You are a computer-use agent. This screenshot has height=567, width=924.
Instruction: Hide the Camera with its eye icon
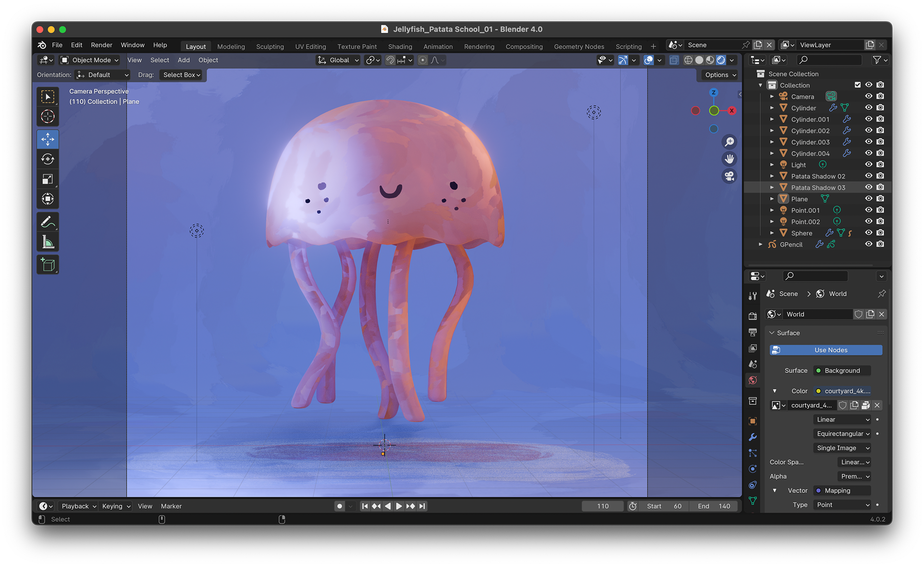click(x=869, y=96)
